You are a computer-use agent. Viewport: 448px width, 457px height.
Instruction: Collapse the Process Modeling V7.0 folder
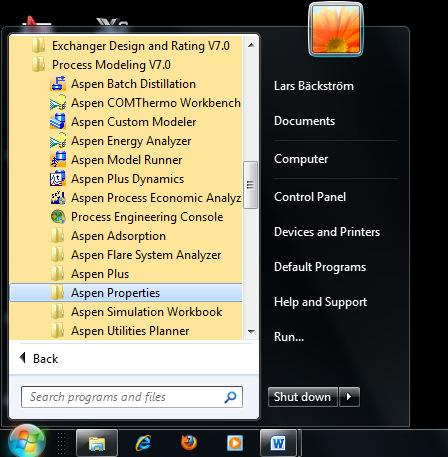tap(126, 65)
